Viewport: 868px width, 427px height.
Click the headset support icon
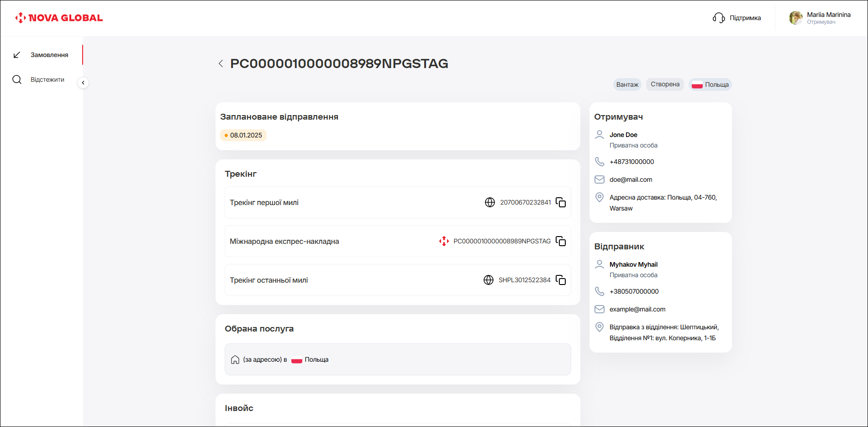tap(719, 18)
